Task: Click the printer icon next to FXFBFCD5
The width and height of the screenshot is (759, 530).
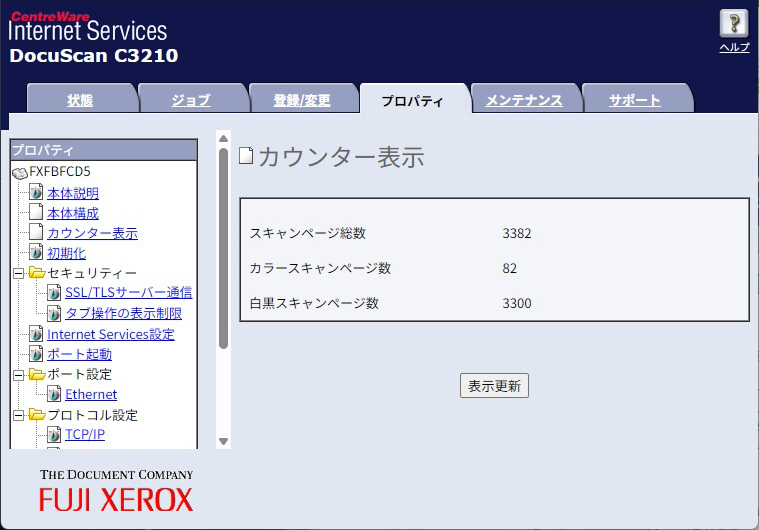Action: coord(20,172)
